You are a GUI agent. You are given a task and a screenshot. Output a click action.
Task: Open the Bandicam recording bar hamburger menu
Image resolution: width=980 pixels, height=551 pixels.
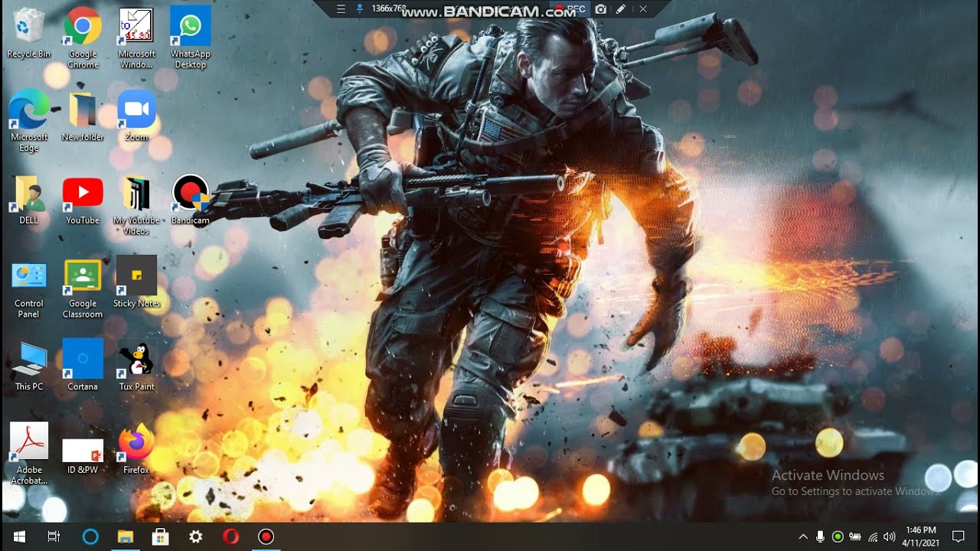coord(341,9)
